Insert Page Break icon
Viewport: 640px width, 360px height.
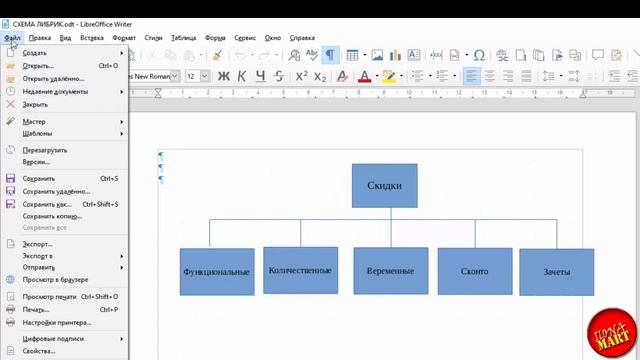pos(436,55)
